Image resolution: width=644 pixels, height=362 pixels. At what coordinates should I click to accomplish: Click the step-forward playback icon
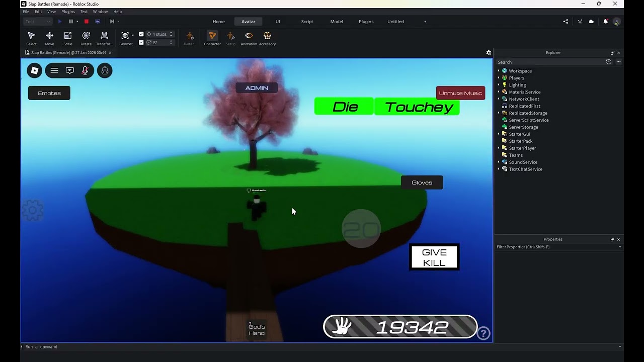coord(112,22)
